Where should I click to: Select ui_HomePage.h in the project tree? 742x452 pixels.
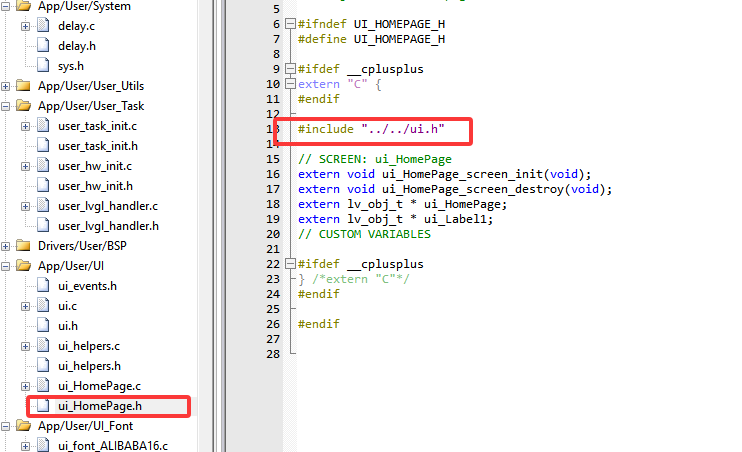point(99,406)
